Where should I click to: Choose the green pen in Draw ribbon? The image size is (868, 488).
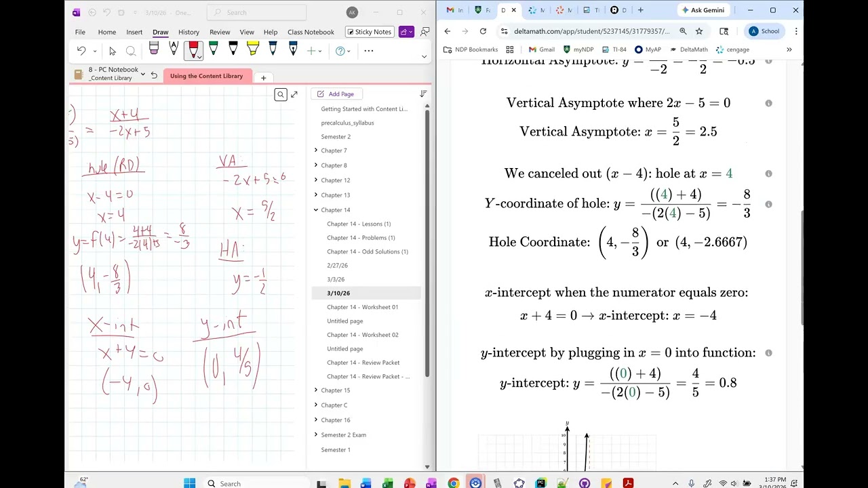pyautogui.click(x=214, y=49)
